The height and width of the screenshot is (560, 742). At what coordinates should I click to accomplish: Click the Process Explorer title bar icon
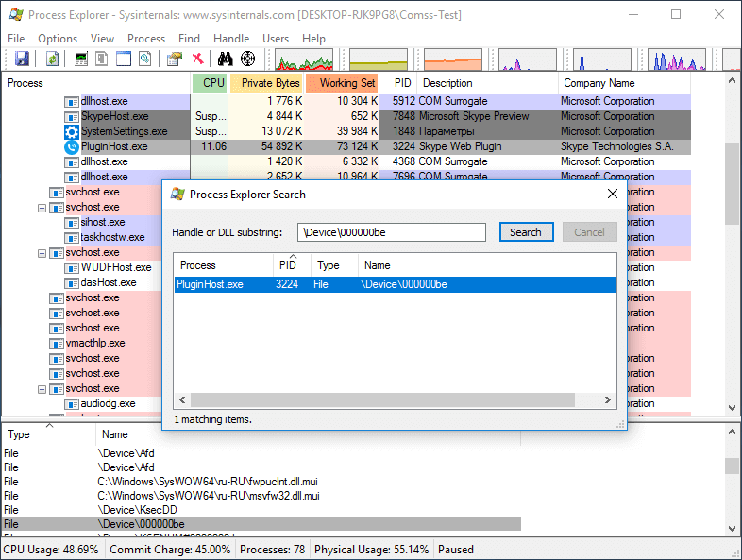(x=16, y=15)
